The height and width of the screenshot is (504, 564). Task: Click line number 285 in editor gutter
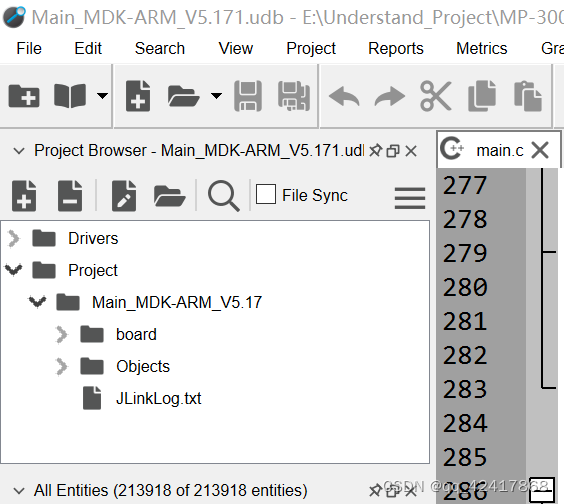(x=465, y=457)
